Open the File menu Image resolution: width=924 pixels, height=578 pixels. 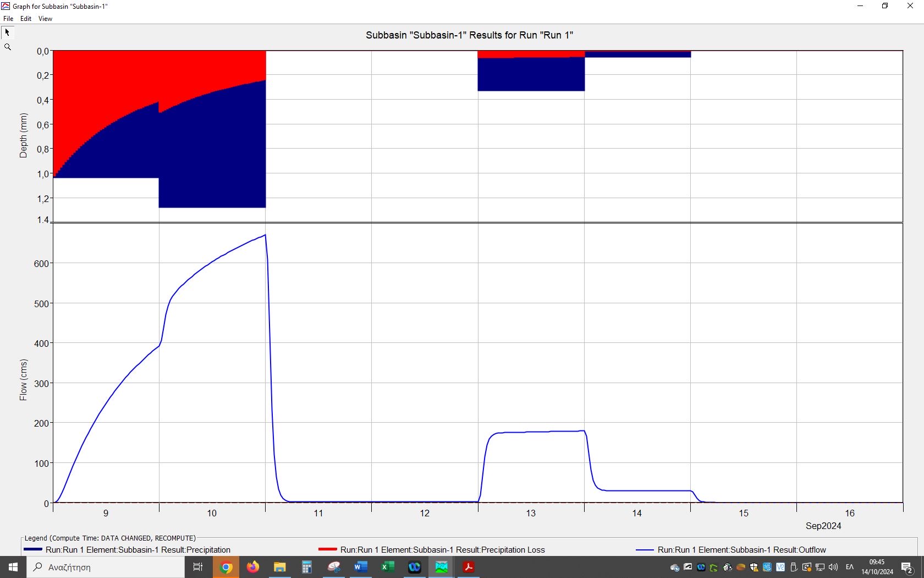click(x=8, y=19)
